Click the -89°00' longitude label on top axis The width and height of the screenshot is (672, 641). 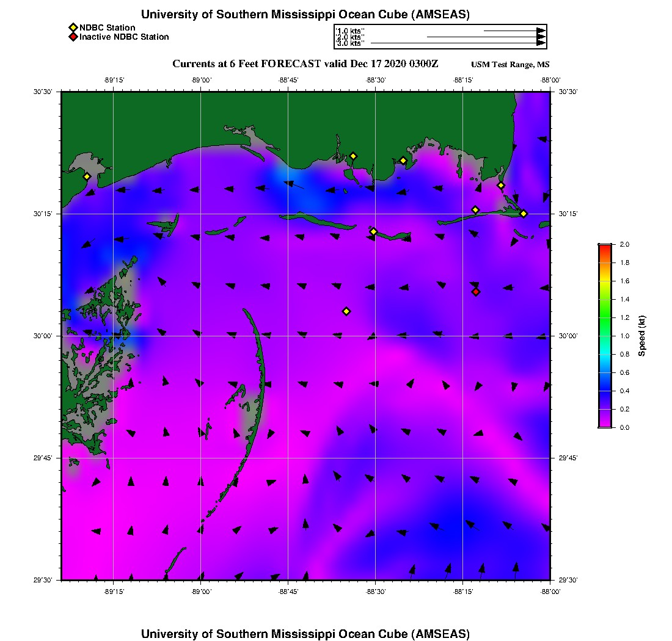point(201,80)
